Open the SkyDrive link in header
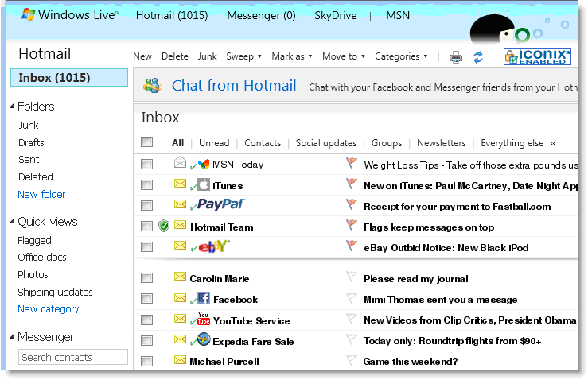 point(336,15)
